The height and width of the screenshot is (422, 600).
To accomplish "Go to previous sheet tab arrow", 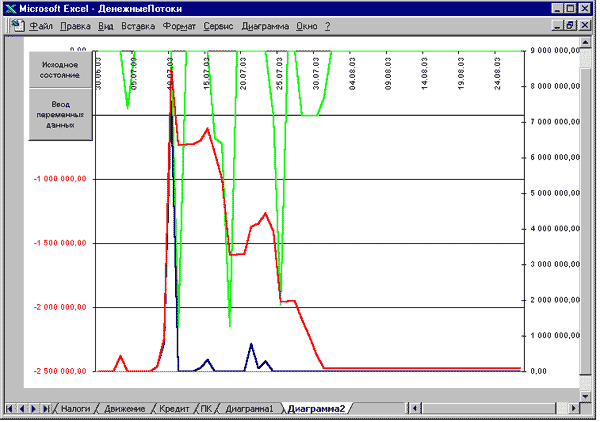I will (22, 409).
